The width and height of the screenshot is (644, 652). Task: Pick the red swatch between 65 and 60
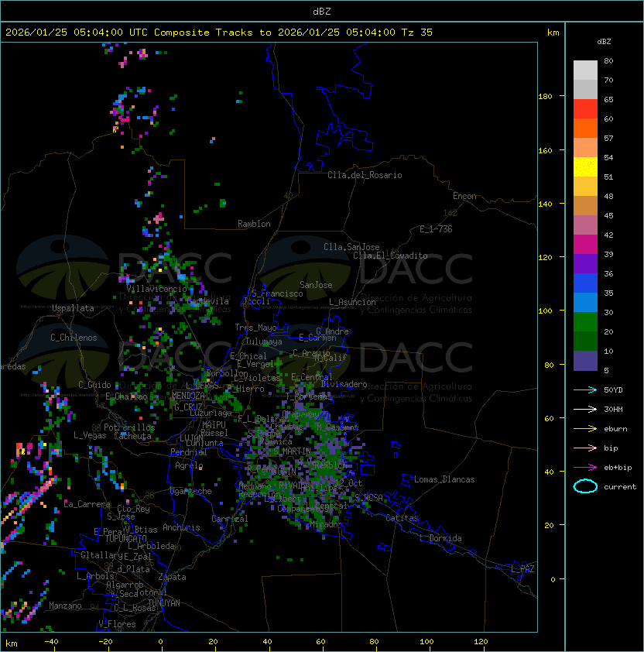tap(585, 109)
